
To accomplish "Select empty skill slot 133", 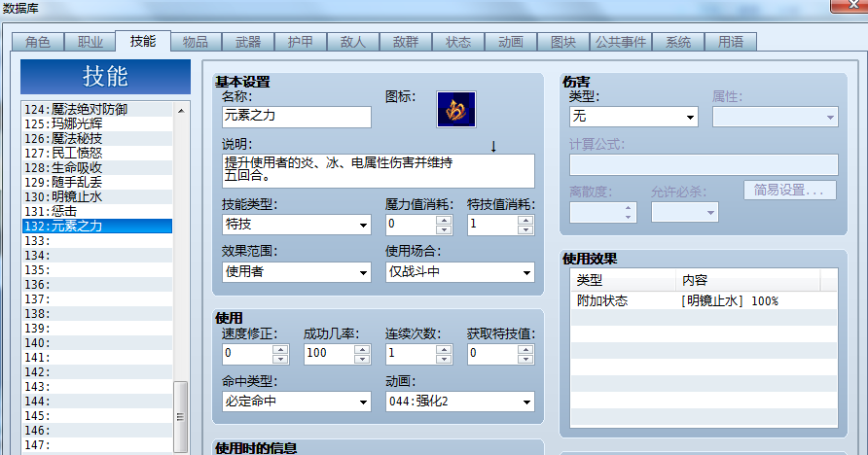I will coord(97,240).
